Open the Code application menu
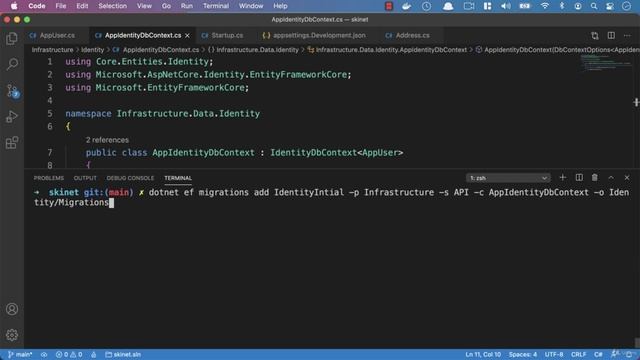The width and height of the screenshot is (640, 360). click(x=37, y=6)
